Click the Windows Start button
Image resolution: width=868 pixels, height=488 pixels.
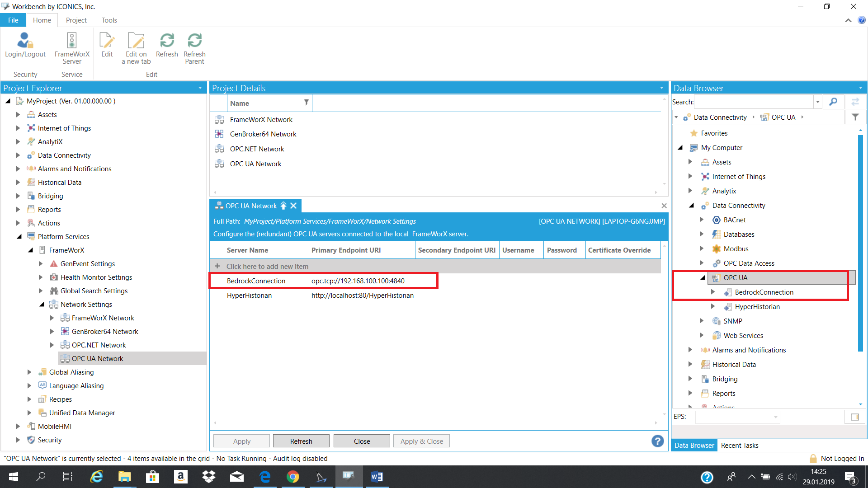coord(14,477)
